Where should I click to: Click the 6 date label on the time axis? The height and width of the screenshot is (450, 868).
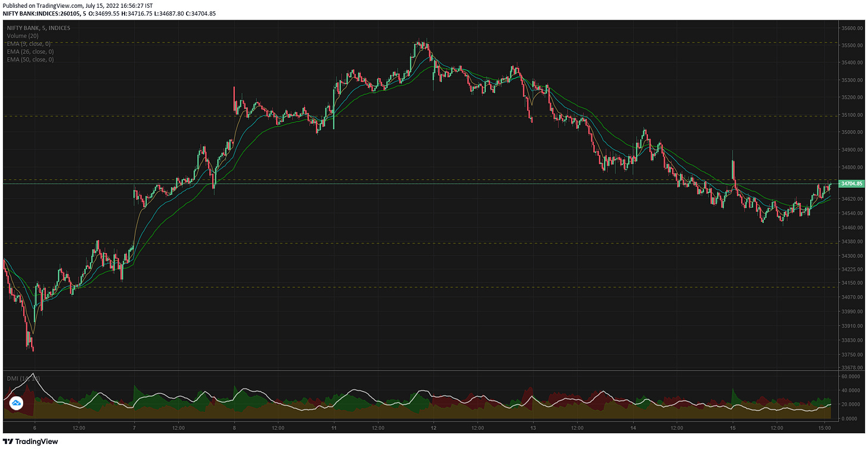coord(35,428)
